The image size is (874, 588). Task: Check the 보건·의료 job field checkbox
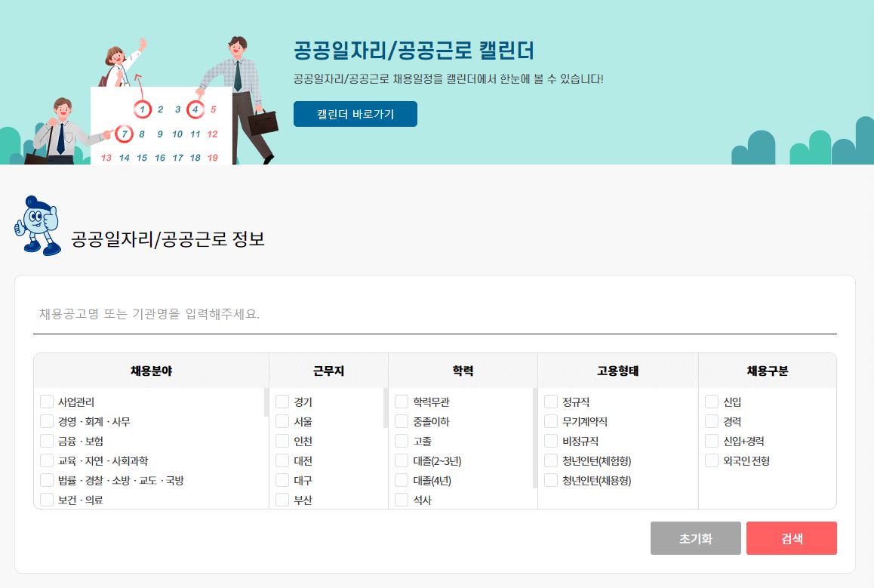click(46, 500)
